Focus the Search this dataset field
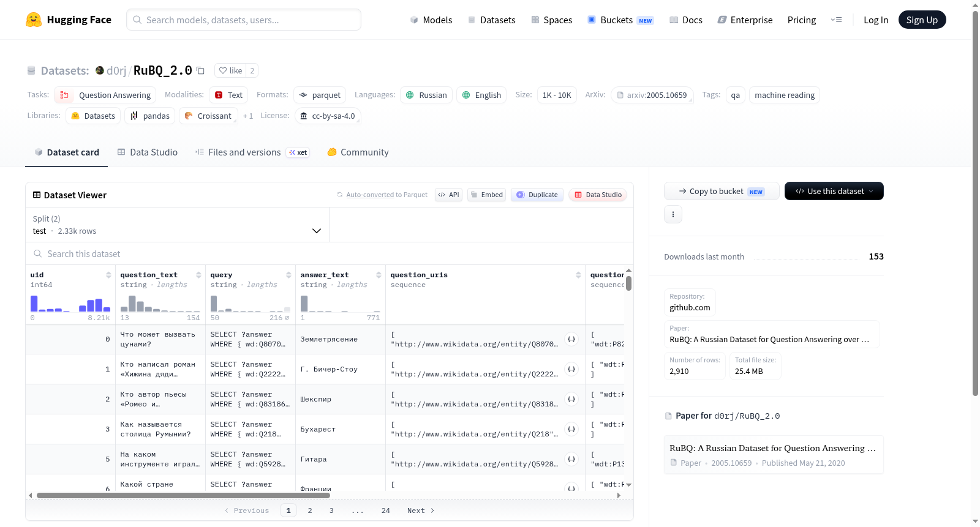Viewport: 980px width, 527px height. [x=330, y=253]
